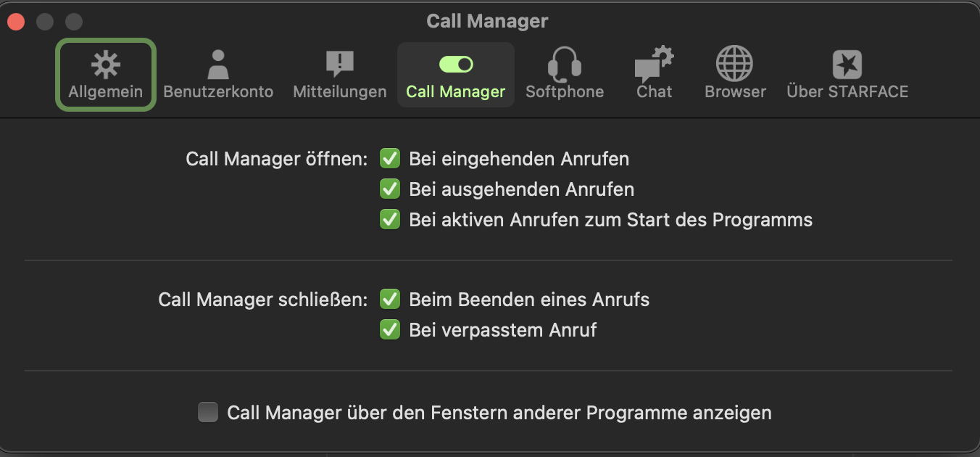The width and height of the screenshot is (980, 457).
Task: Select the Benutzerkonto person icon
Action: (217, 65)
